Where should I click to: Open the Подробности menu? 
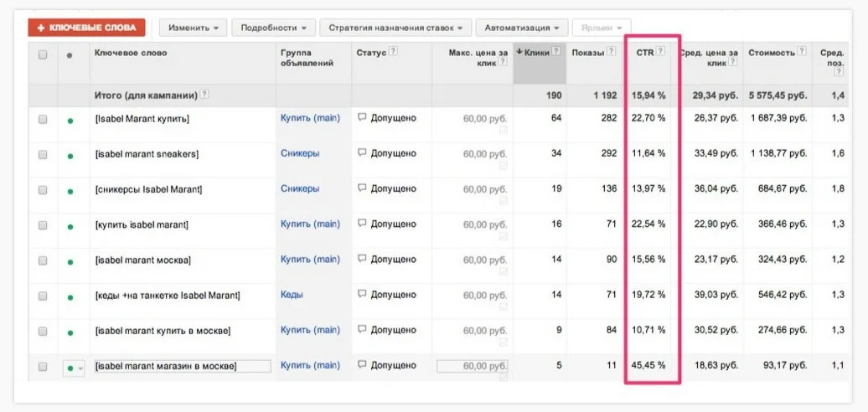point(273,28)
